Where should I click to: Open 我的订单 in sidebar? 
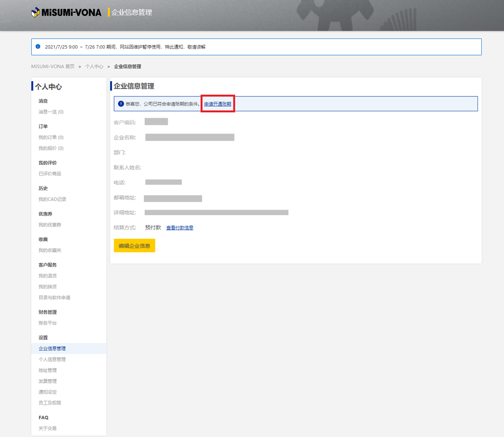click(51, 137)
